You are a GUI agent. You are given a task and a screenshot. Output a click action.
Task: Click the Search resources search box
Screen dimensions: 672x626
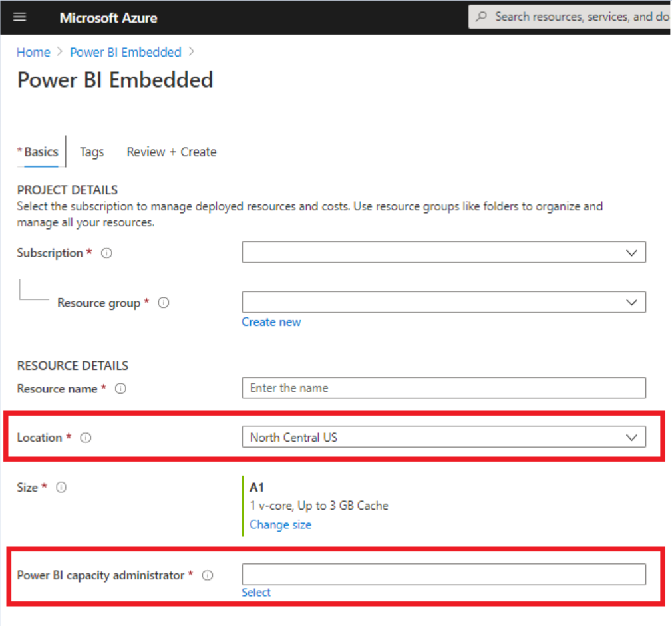pyautogui.click(x=570, y=17)
